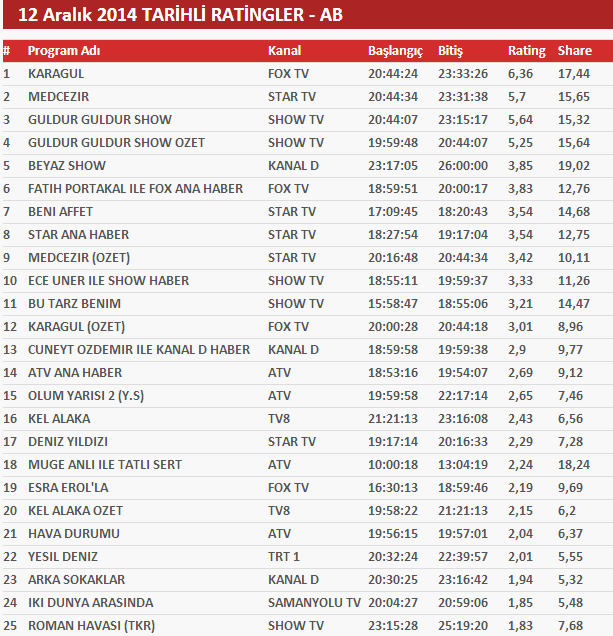
Task: Click share value '8,96'
Action: pyautogui.click(x=570, y=327)
